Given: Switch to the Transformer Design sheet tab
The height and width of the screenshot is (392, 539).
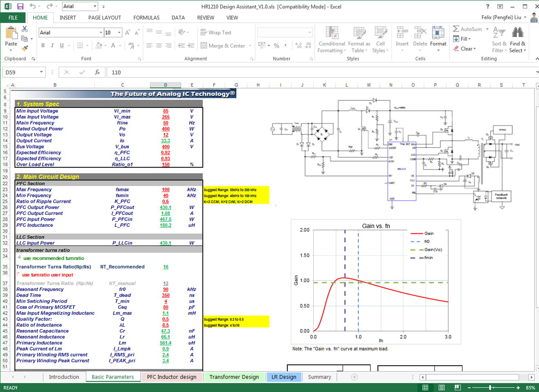Looking at the screenshot, I should [234, 377].
